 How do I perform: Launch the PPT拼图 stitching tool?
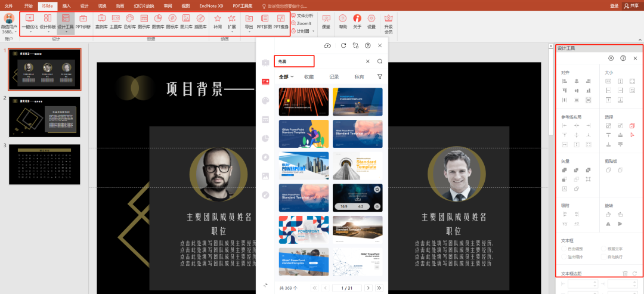pos(264,21)
